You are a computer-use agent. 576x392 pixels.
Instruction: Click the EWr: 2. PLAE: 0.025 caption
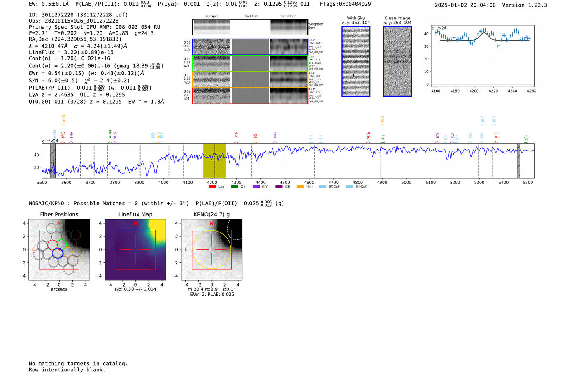(x=212, y=295)
